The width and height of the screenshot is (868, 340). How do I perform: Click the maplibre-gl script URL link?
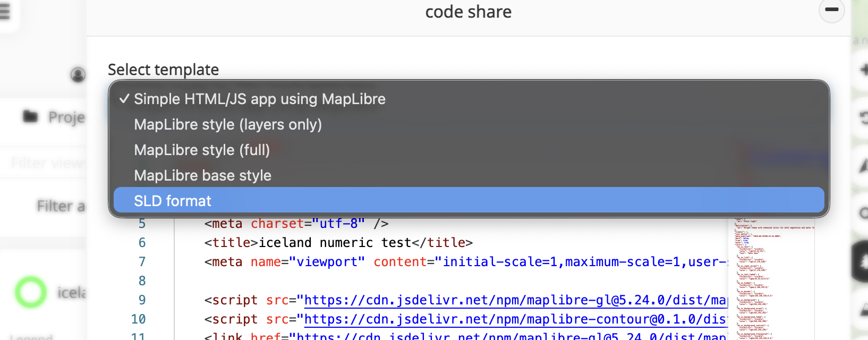pos(515,300)
